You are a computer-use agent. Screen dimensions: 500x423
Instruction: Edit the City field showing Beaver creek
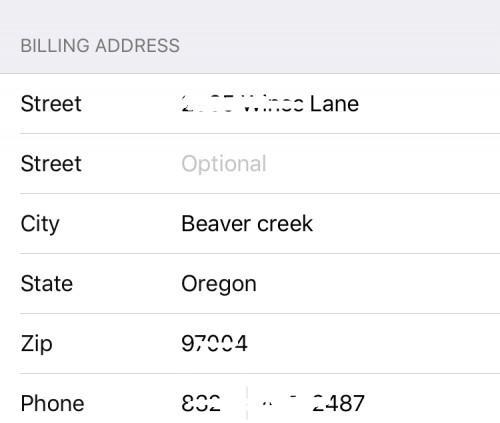tap(340, 224)
